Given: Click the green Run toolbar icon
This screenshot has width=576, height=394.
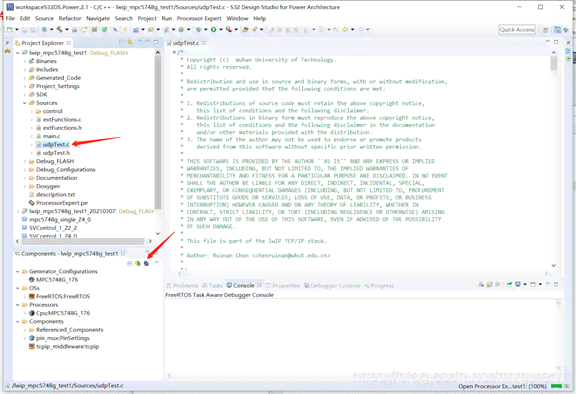Looking at the screenshot, I should 213,29.
